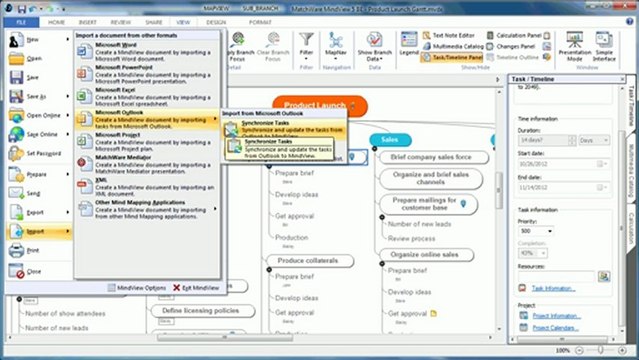Click Synchronize Tasks in Outlook submenu
This screenshot has height=360, width=639.
(x=283, y=129)
